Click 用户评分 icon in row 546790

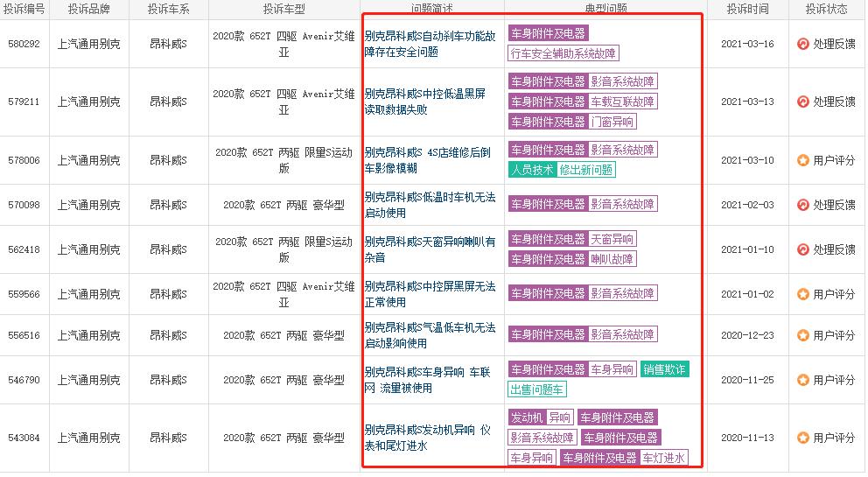pyautogui.click(x=802, y=380)
